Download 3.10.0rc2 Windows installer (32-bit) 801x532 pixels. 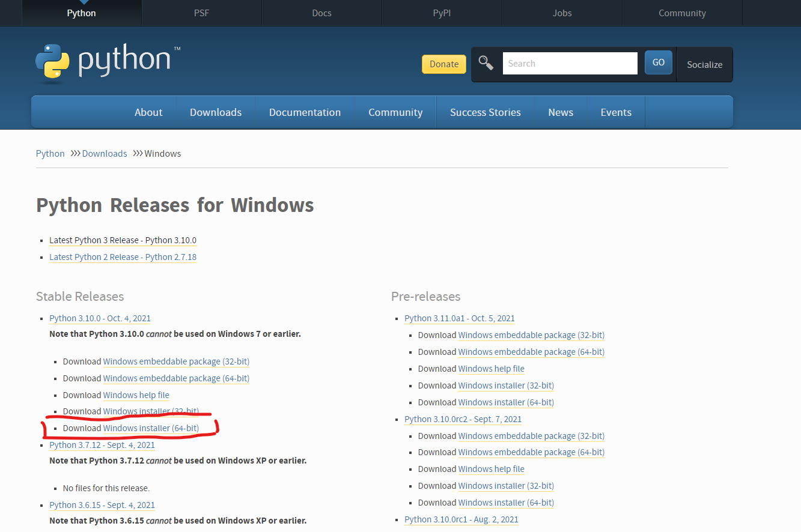pyautogui.click(x=506, y=486)
